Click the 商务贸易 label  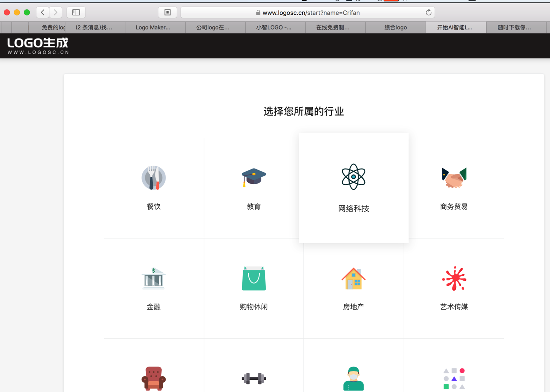(454, 206)
